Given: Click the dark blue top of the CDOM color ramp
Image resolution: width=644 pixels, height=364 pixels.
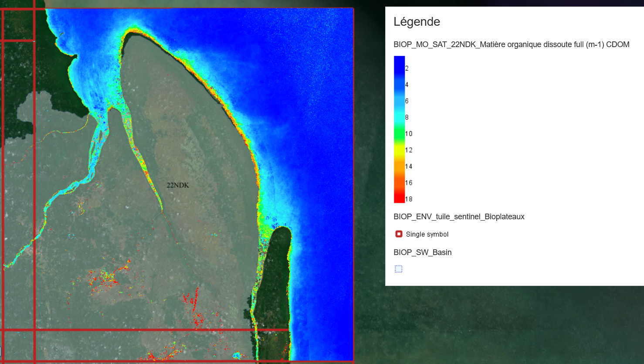Looking at the screenshot, I should [399, 61].
